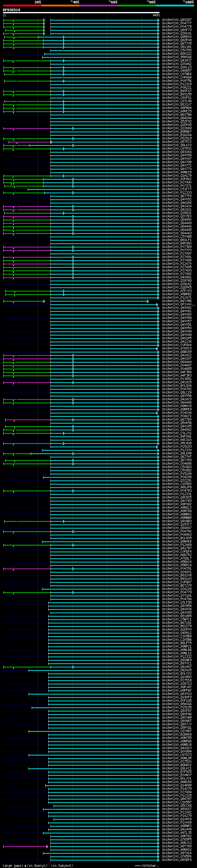Select hit label UniRef100_P92919
Image resolution: width=197 pixels, height=868 pixels.
tap(177, 139)
